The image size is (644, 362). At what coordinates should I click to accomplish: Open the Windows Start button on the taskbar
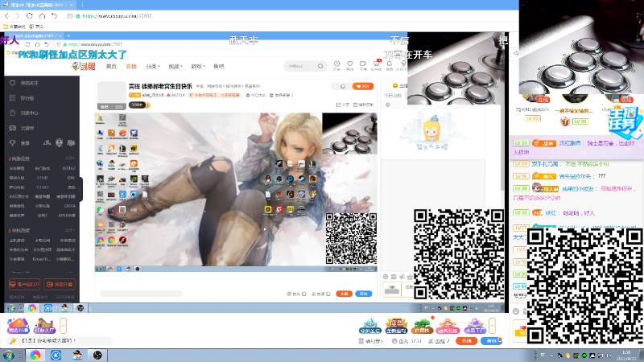9,356
